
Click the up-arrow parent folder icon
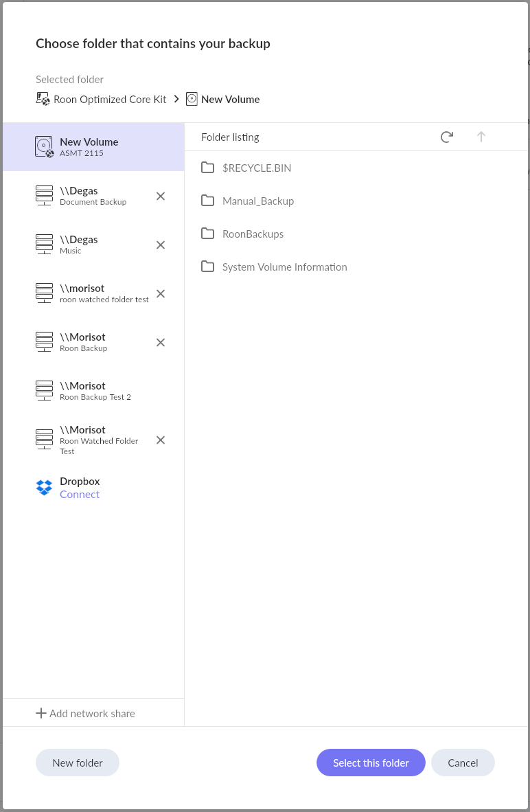[481, 137]
